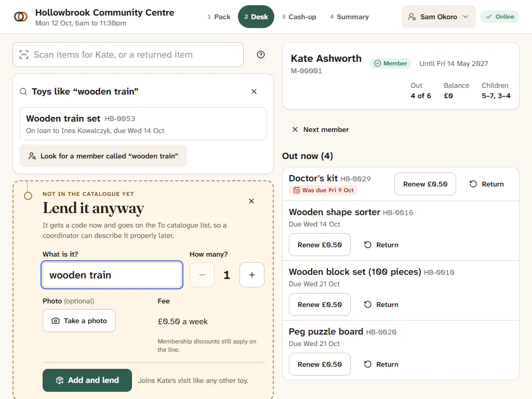
Task: Click the help question mark icon
Action: (261, 55)
